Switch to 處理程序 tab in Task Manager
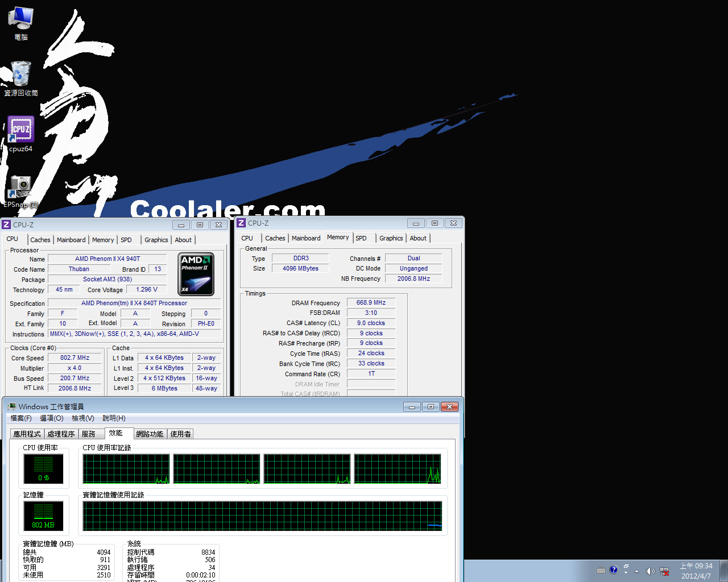Screen dimensions: 728x582 (x=61, y=434)
